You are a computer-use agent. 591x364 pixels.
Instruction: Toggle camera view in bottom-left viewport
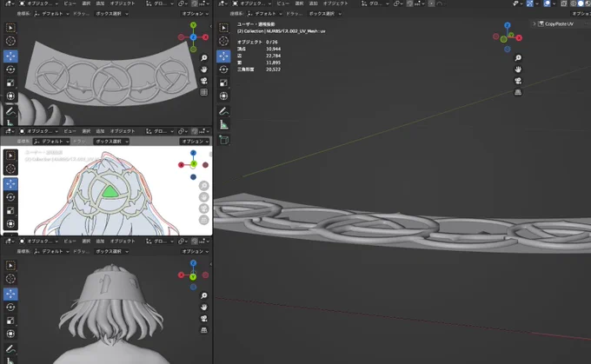tap(204, 319)
